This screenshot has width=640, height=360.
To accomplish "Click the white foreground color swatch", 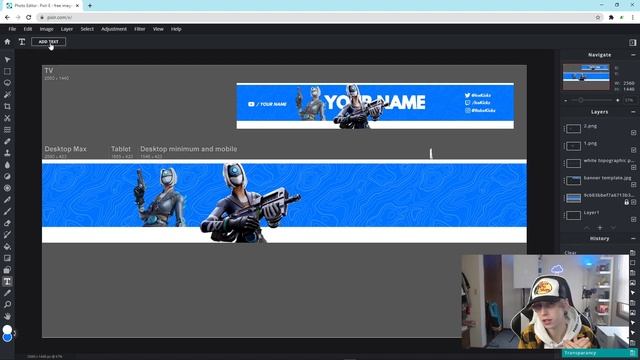I will (7, 329).
